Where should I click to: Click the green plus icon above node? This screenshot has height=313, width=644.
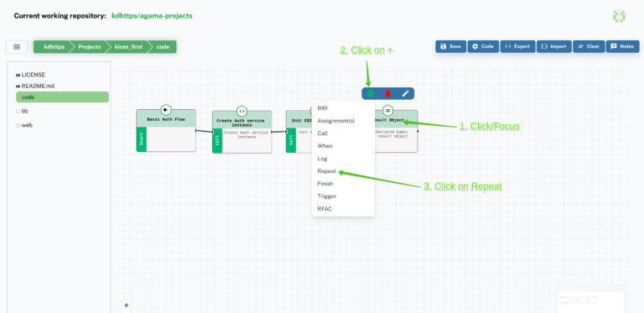tap(371, 94)
